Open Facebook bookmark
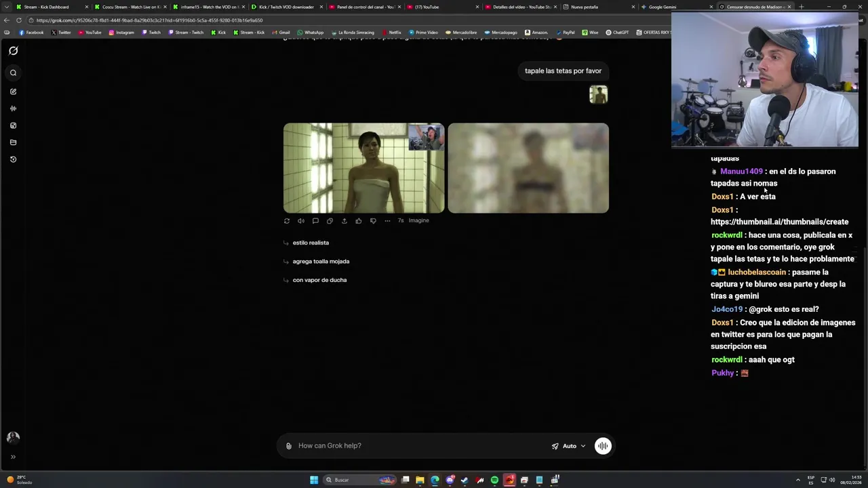This screenshot has width=868, height=488. point(31,33)
